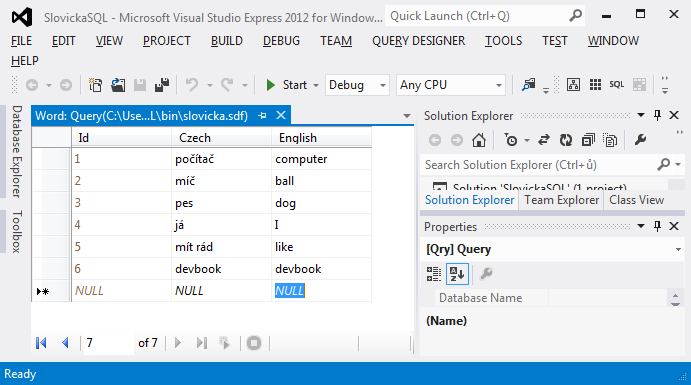691x385 pixels.
Task: Select the cell containing 'počítač'
Action: tap(221, 159)
